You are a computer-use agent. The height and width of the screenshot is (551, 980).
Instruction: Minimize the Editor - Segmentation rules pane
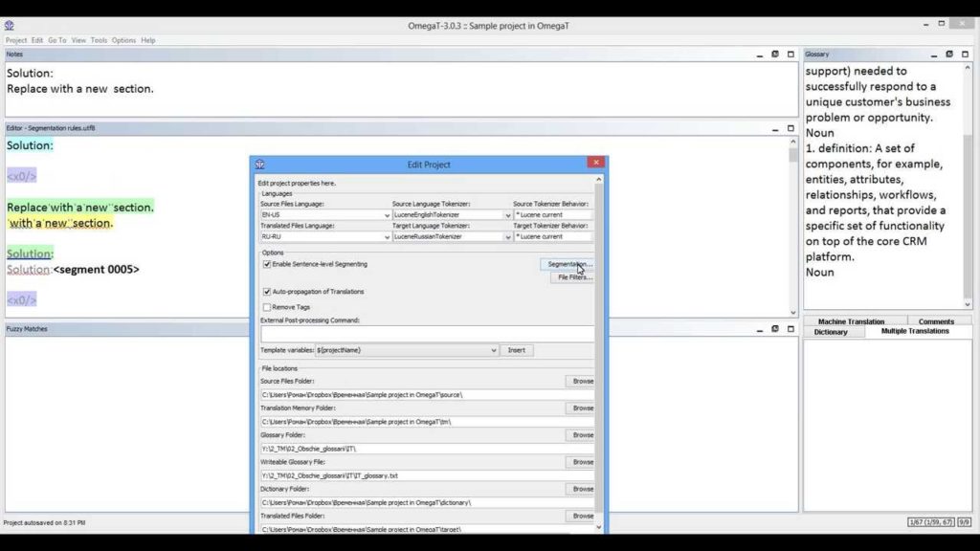775,131
